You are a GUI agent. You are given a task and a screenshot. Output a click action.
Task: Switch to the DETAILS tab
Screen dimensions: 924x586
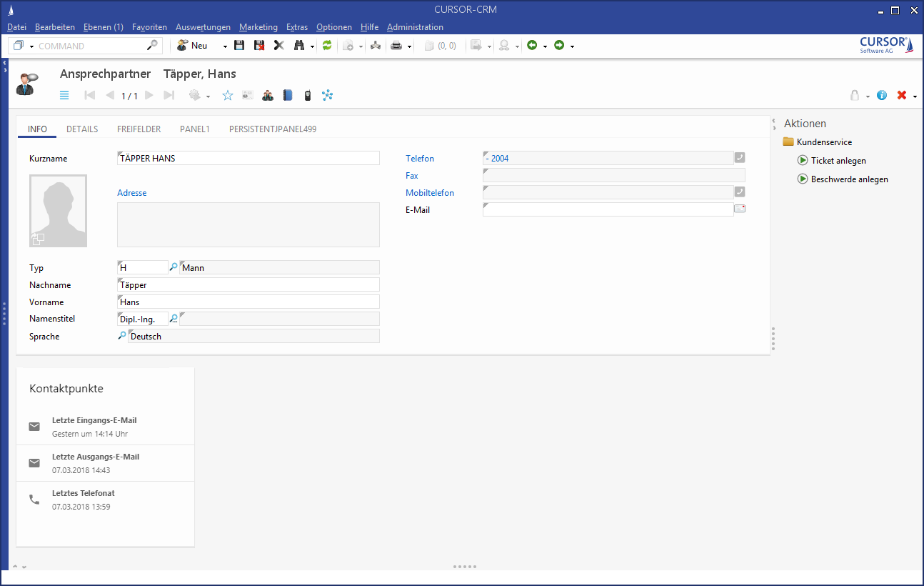(x=82, y=129)
